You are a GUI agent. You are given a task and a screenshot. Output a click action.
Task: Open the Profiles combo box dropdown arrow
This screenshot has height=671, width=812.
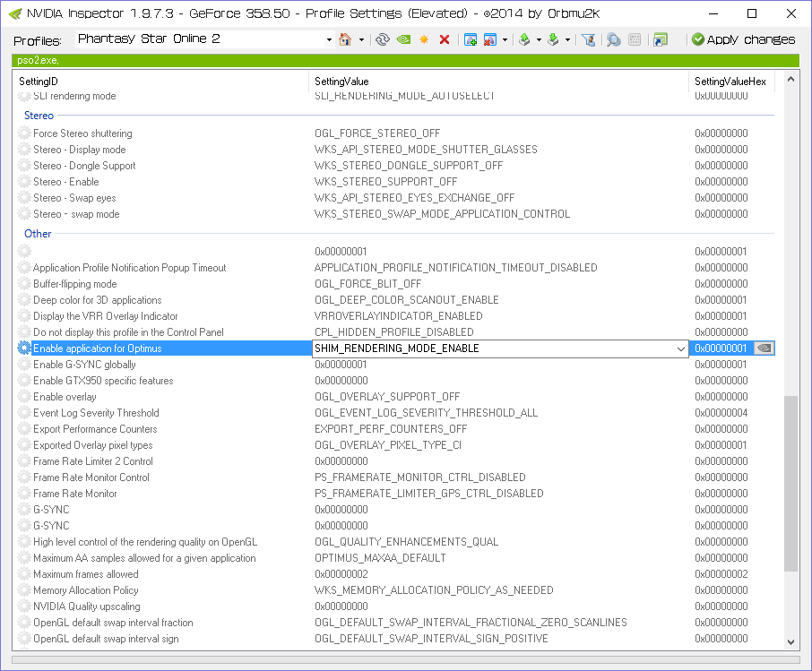(x=329, y=40)
